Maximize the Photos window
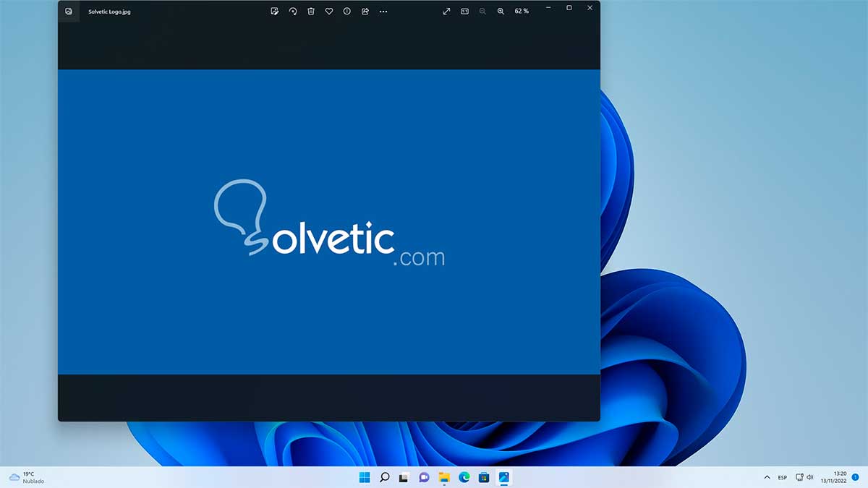 (569, 8)
